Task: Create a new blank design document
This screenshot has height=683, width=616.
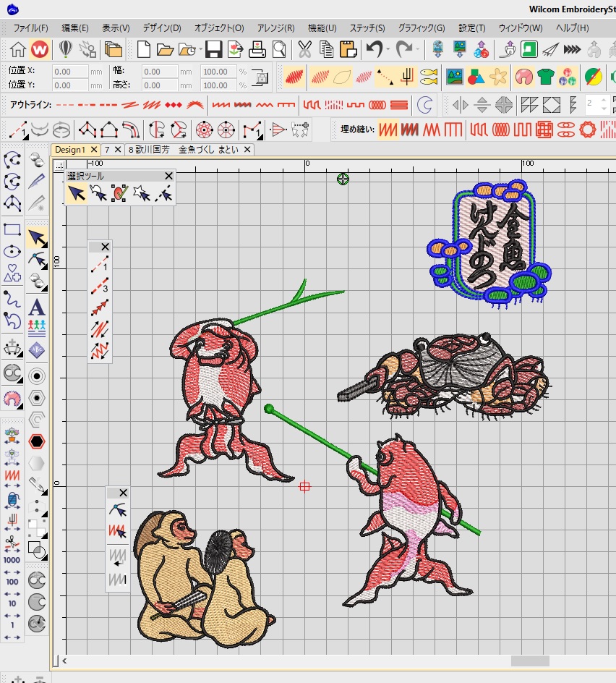Action: (144, 49)
